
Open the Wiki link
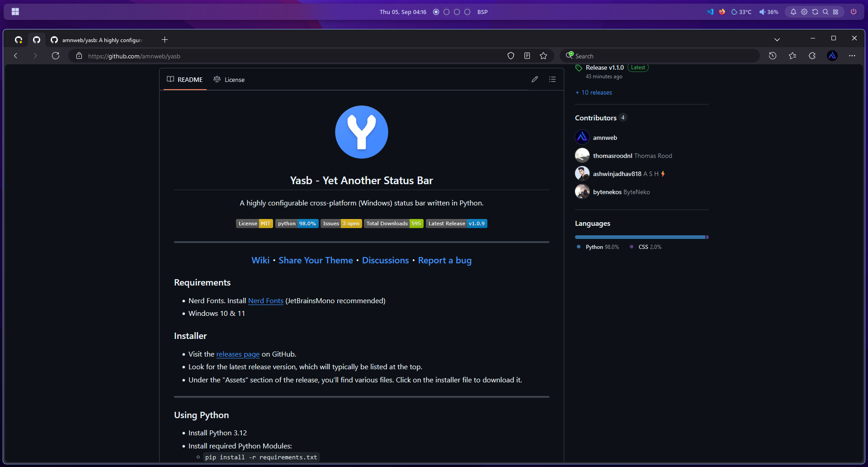tap(260, 260)
